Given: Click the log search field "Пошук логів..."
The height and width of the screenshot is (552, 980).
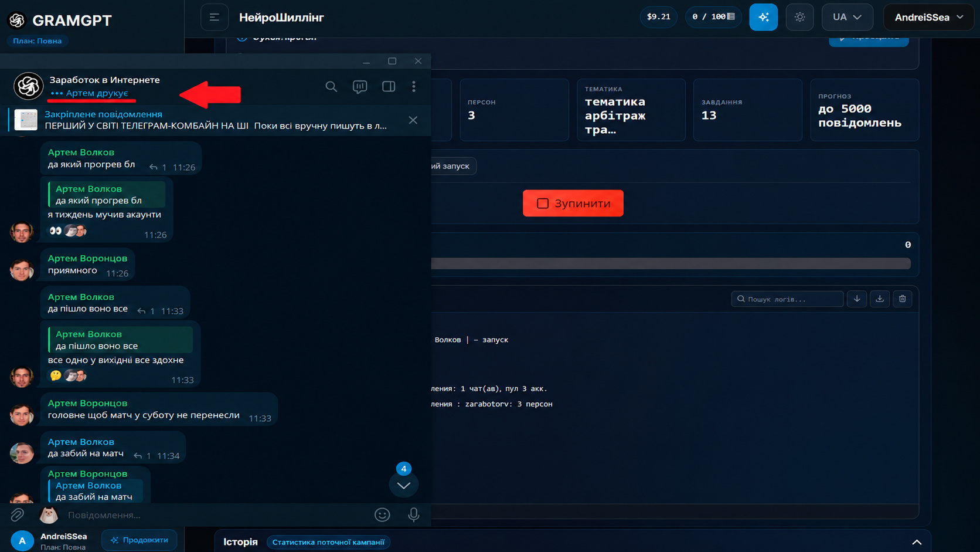Looking at the screenshot, I should click(x=787, y=299).
